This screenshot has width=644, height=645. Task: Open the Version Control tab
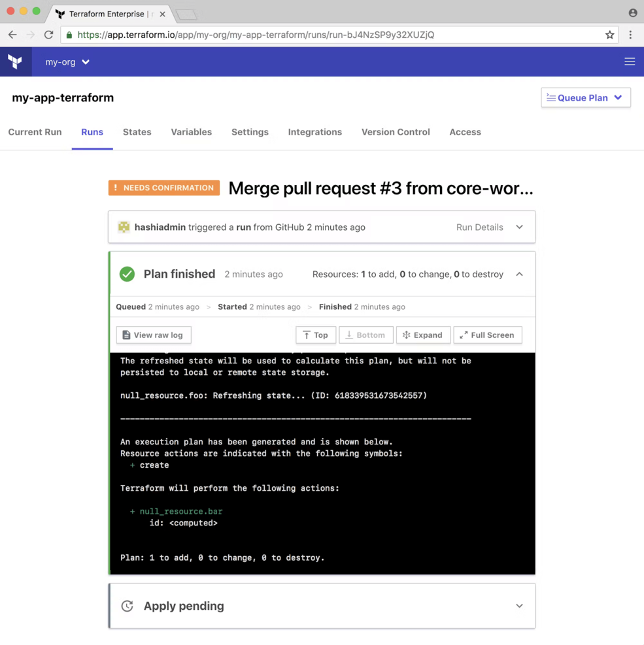coord(395,132)
